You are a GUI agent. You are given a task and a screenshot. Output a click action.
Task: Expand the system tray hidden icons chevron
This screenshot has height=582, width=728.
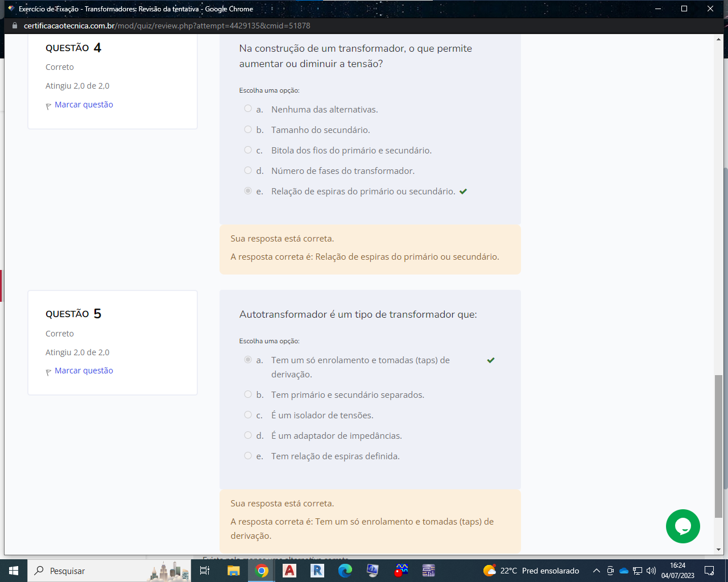[596, 571]
